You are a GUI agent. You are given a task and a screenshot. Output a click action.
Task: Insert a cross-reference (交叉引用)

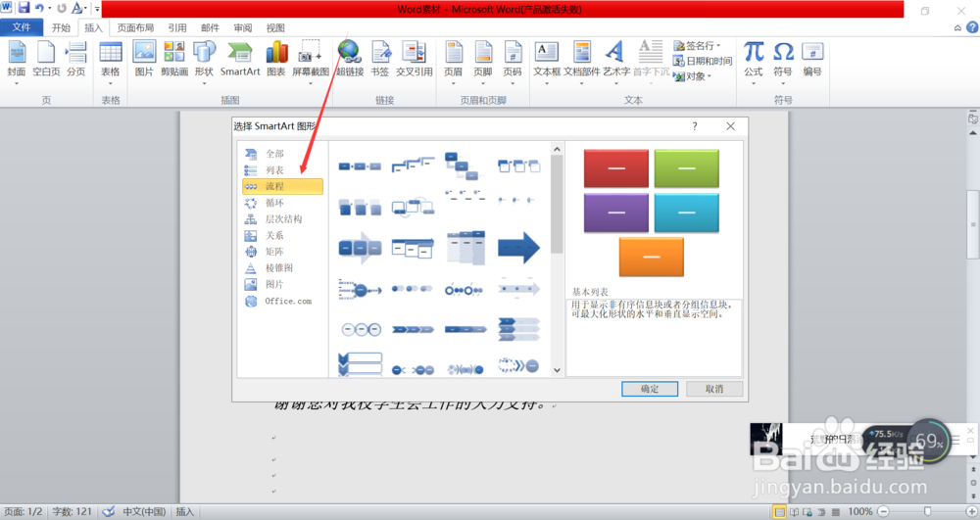[414, 60]
